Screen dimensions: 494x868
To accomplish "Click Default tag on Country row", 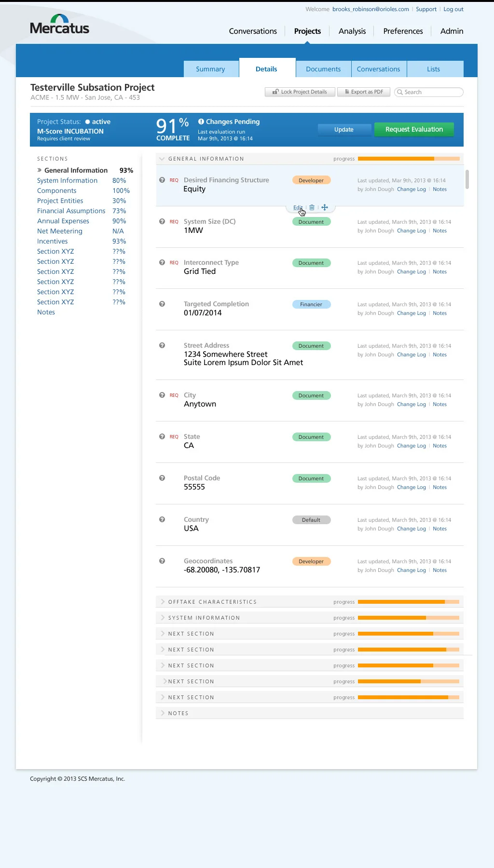I will tap(311, 520).
